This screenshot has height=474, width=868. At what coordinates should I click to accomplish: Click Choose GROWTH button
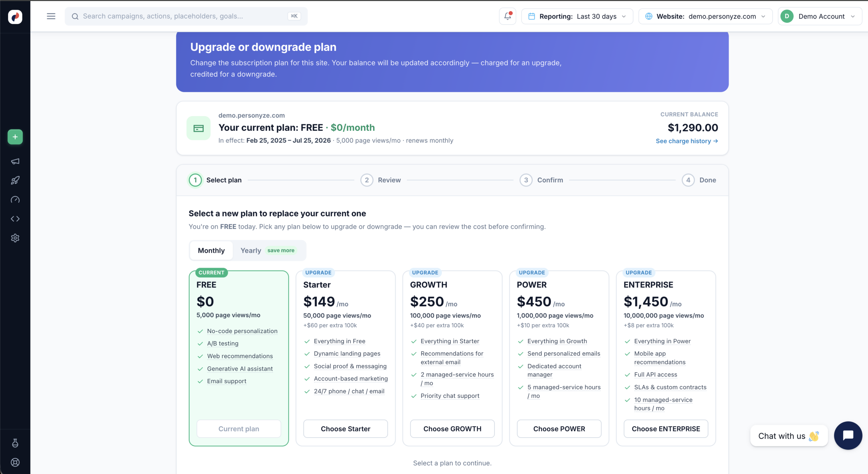pos(452,429)
